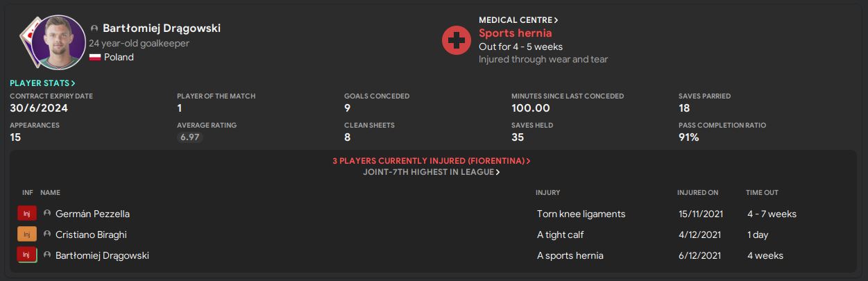Screen dimensions: 868x281
Task: Click the red Inj badge beside Germán Pezzella
Action: click(26, 214)
